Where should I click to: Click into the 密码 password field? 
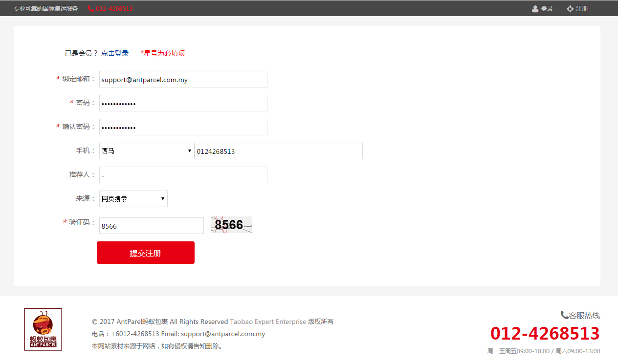tap(183, 103)
